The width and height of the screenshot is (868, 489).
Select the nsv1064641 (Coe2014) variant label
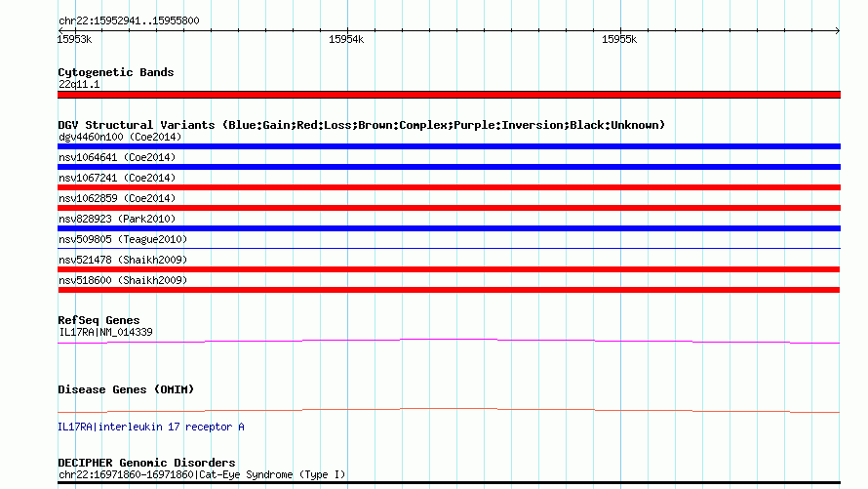(117, 157)
